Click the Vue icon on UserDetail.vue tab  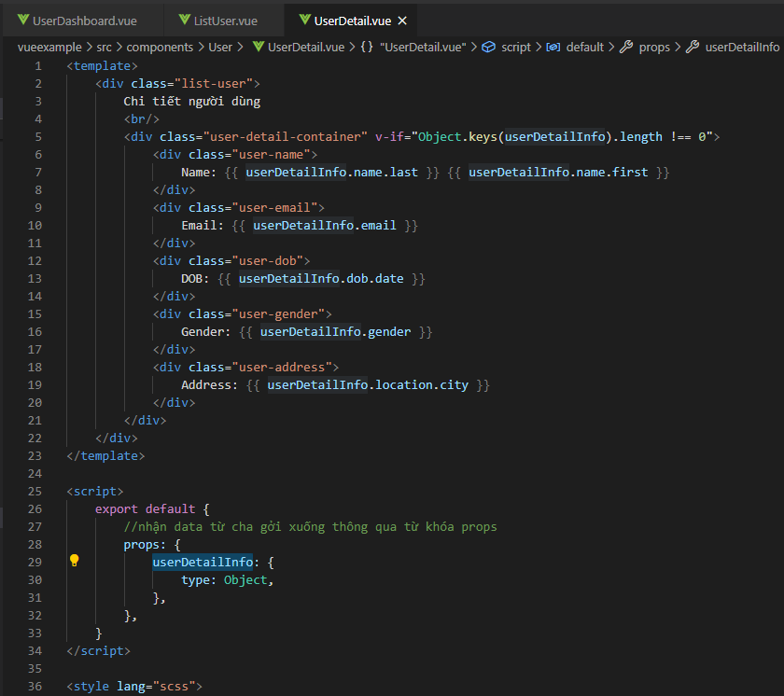pyautogui.click(x=304, y=20)
